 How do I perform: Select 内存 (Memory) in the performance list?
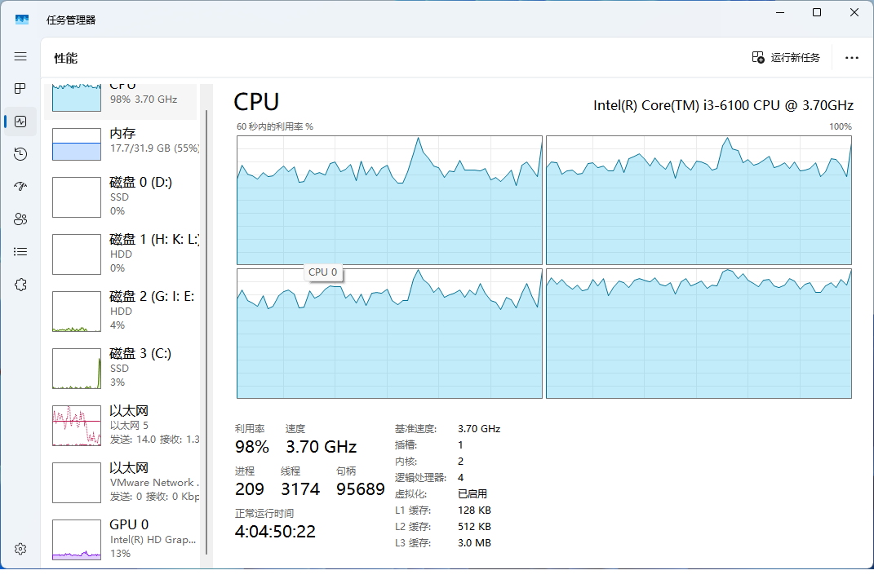[122, 140]
